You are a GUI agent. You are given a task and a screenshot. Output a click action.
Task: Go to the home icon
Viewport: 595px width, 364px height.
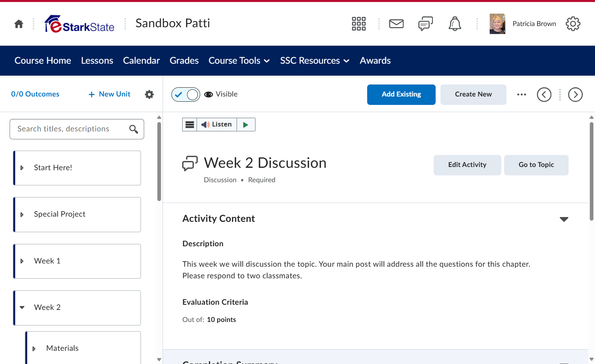click(19, 24)
